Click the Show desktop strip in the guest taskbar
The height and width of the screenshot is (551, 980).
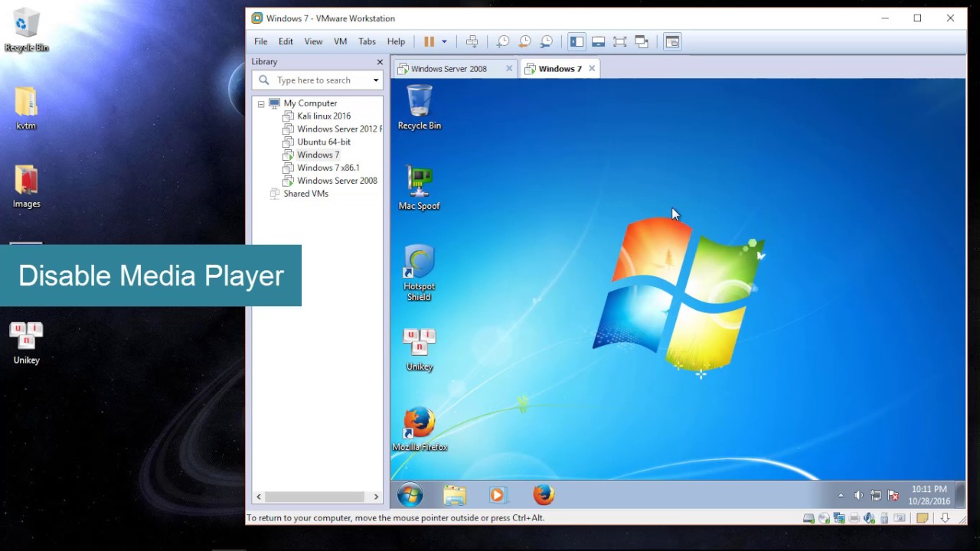(x=961, y=495)
